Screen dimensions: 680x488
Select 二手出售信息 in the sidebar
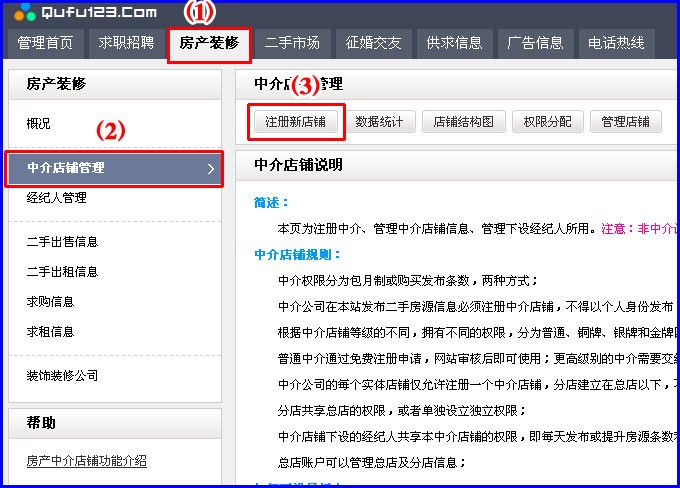coord(62,241)
